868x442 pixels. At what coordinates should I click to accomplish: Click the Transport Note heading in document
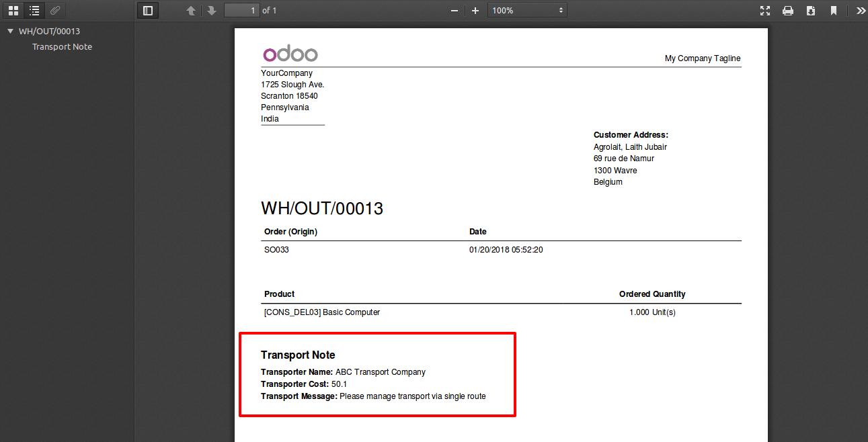(298, 355)
